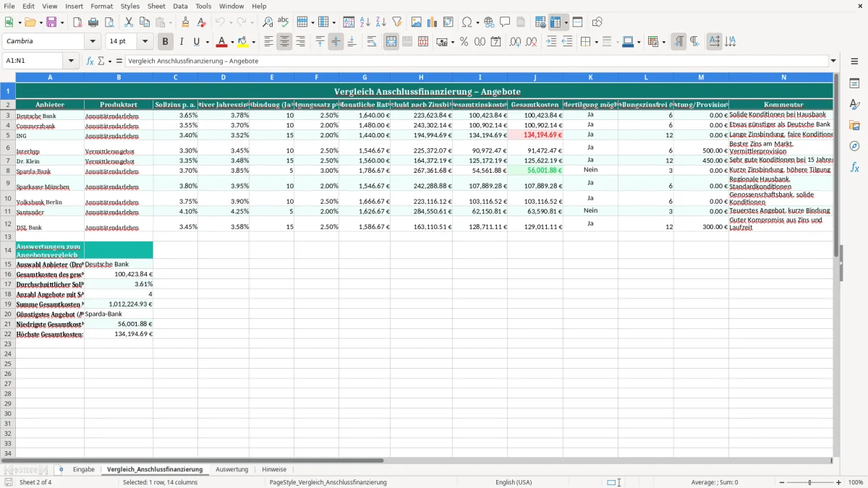Click the Add Decimal Place icon
This screenshot has width=868, height=488.
(515, 42)
